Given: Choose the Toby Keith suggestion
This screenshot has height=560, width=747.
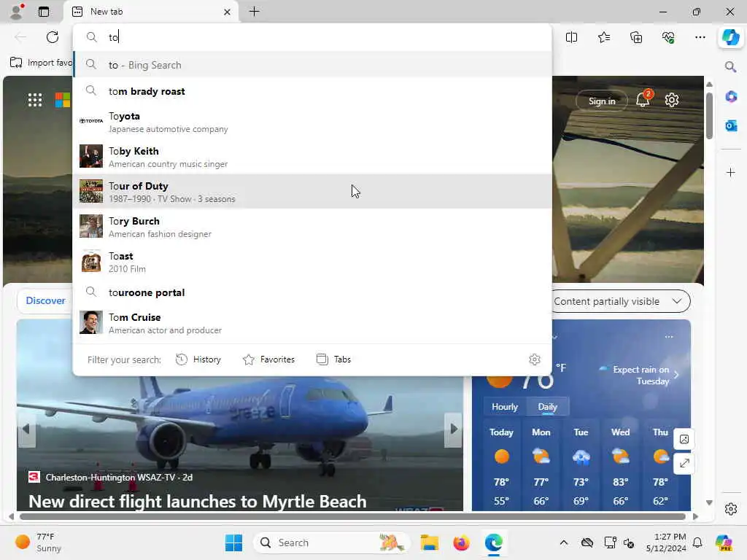Looking at the screenshot, I should coord(312,157).
